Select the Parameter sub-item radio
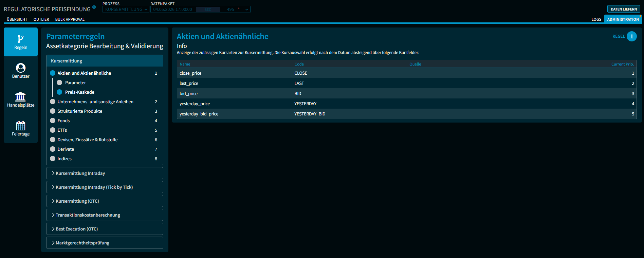The image size is (644, 258). [x=59, y=82]
